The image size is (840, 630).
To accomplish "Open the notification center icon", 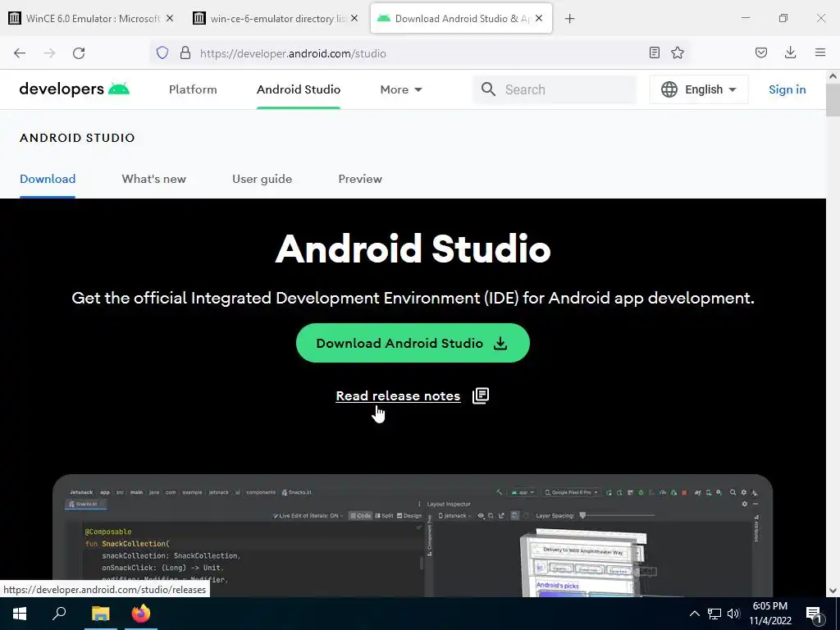I will click(x=814, y=614).
